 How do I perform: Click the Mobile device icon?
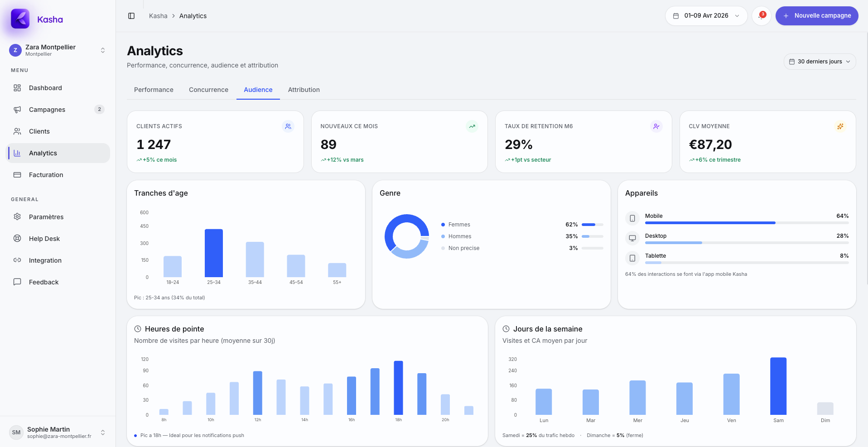click(632, 218)
